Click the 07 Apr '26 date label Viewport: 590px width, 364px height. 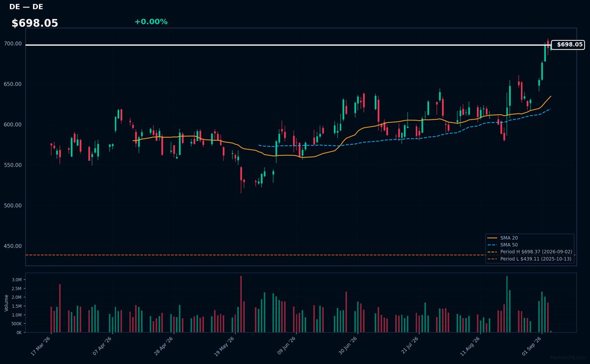[102, 346]
